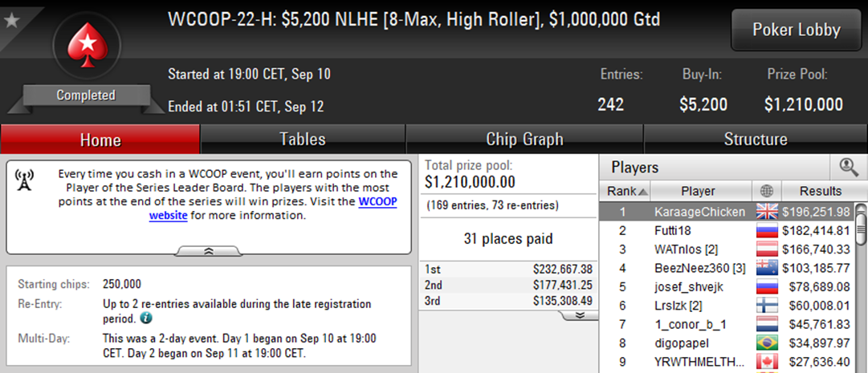
Task: Click the globe country column header
Action: [x=764, y=192]
